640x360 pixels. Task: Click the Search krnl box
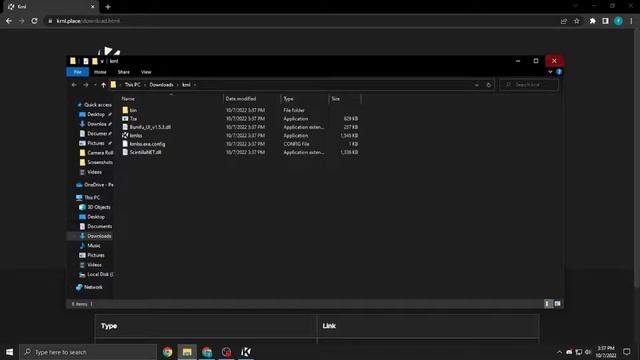(529, 85)
